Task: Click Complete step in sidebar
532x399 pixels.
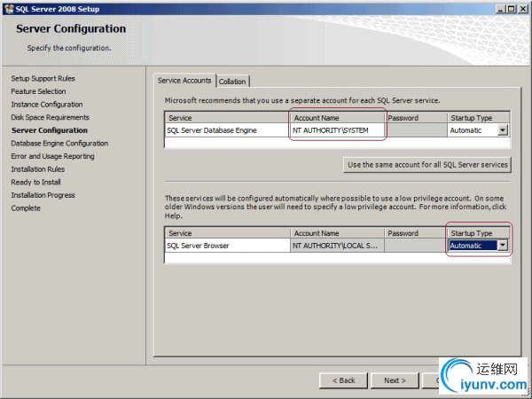Action: [26, 208]
